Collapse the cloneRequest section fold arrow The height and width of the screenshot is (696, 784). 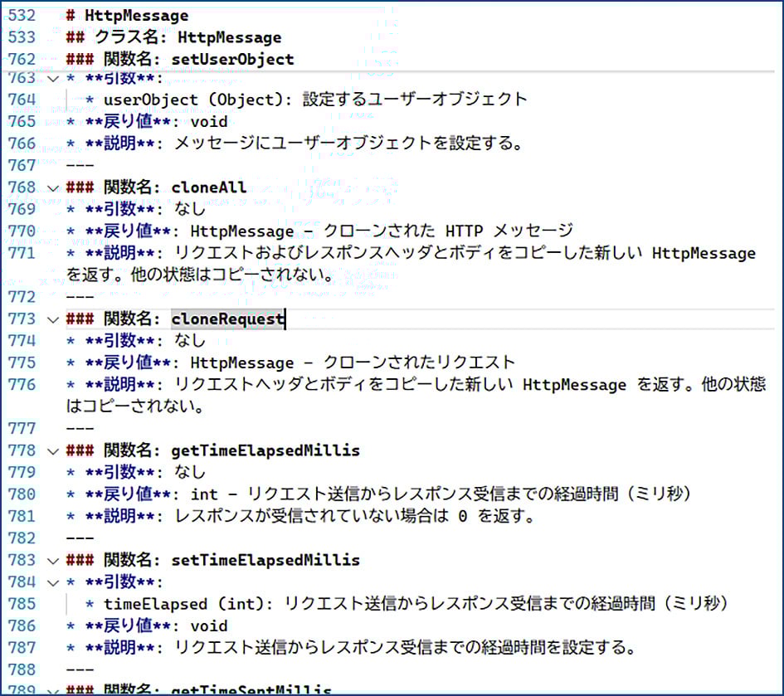tap(54, 319)
